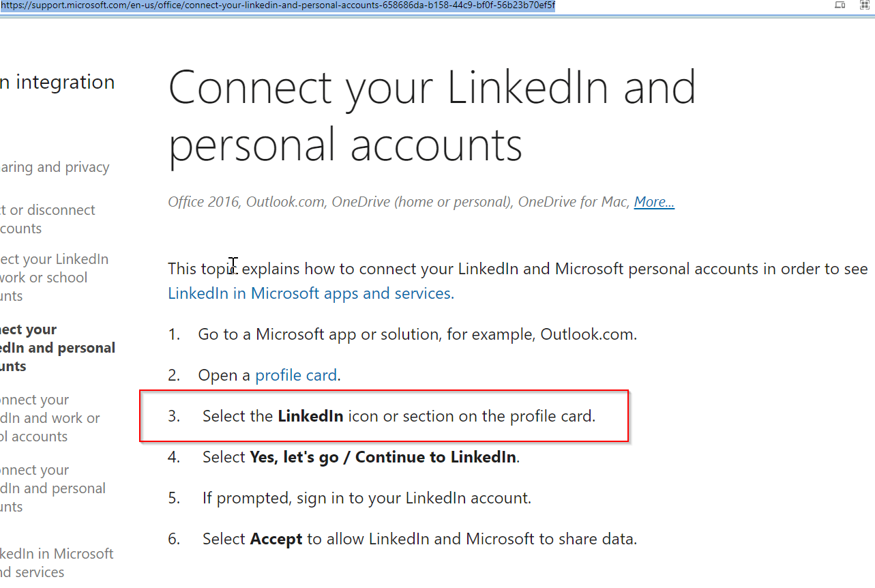Open sidebar item for LinkedIn and work or school accounts
The image size is (875, 588).
[54, 278]
